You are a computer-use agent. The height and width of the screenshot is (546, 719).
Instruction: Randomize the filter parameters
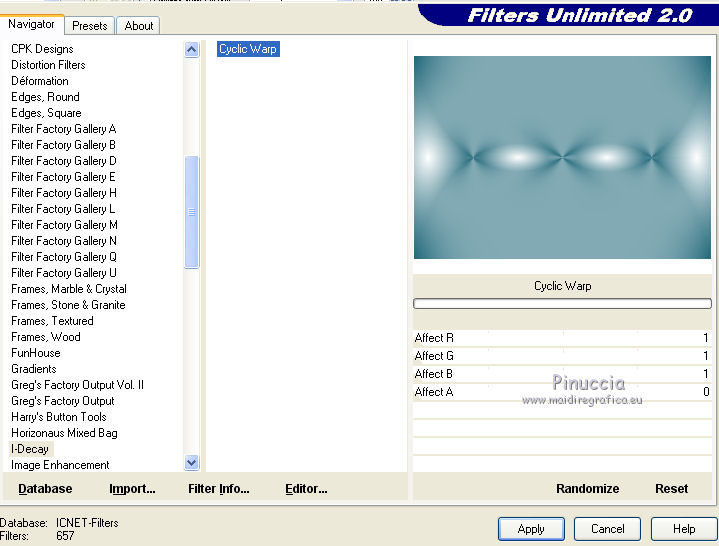(587, 489)
